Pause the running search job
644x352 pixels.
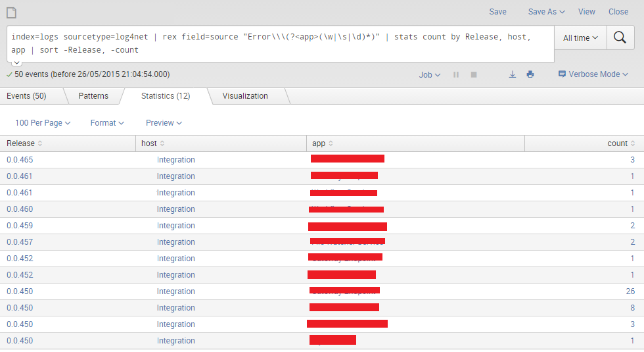(456, 75)
